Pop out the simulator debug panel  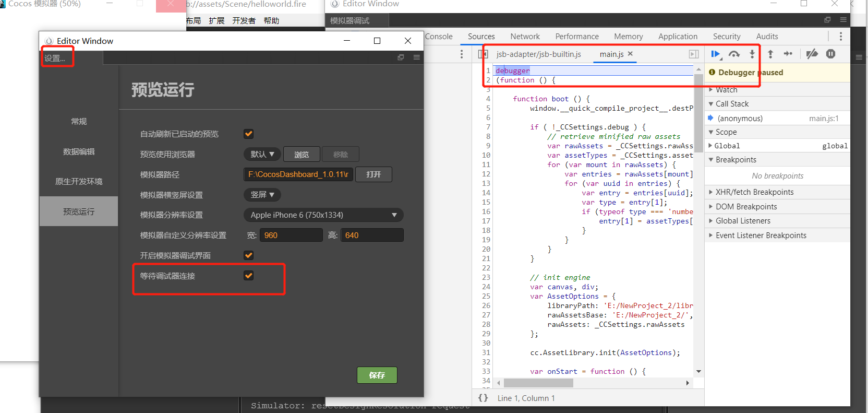coord(827,20)
